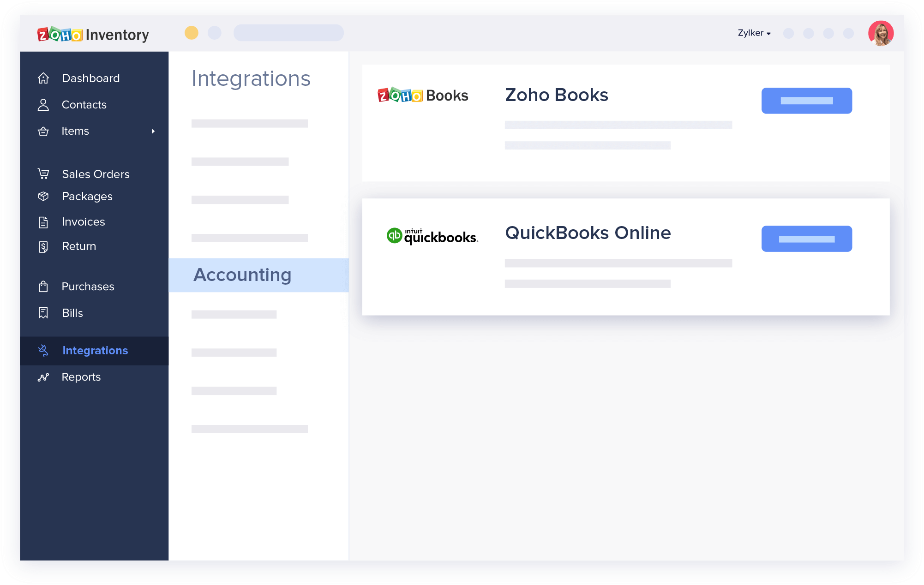Click the Return icon in sidebar
924x585 pixels.
click(44, 246)
